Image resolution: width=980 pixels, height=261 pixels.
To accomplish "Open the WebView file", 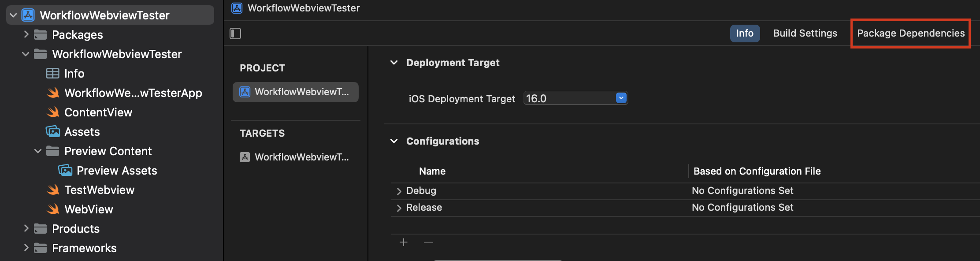I will tap(89, 209).
